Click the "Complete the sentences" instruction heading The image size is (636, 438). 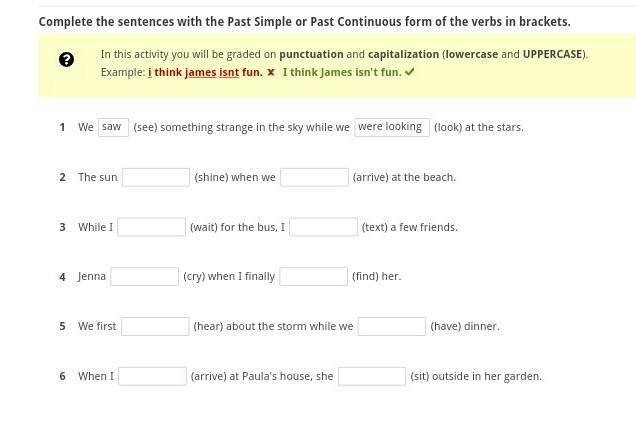pyautogui.click(x=304, y=22)
